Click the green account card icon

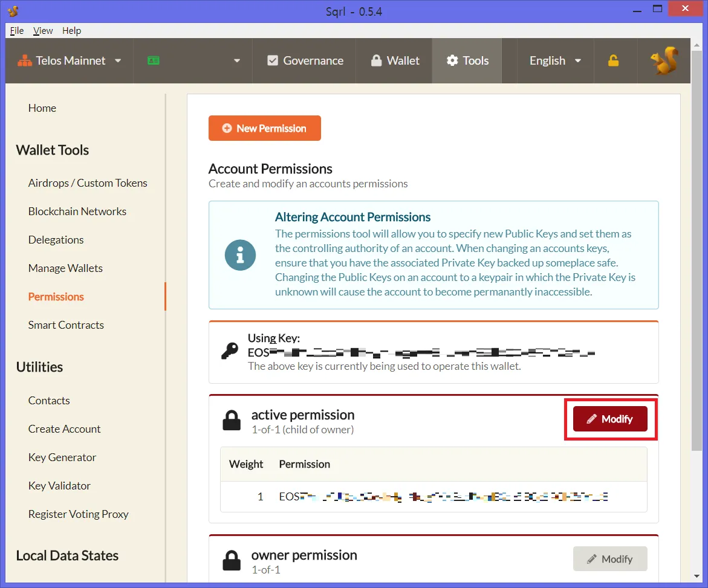[x=154, y=60]
